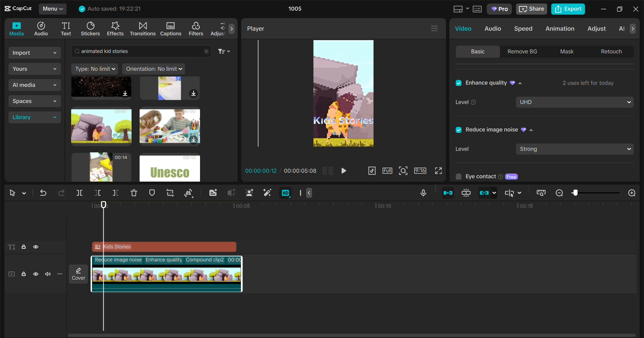Click the Share button
Viewport: 644px width, 338px height.
click(x=531, y=9)
